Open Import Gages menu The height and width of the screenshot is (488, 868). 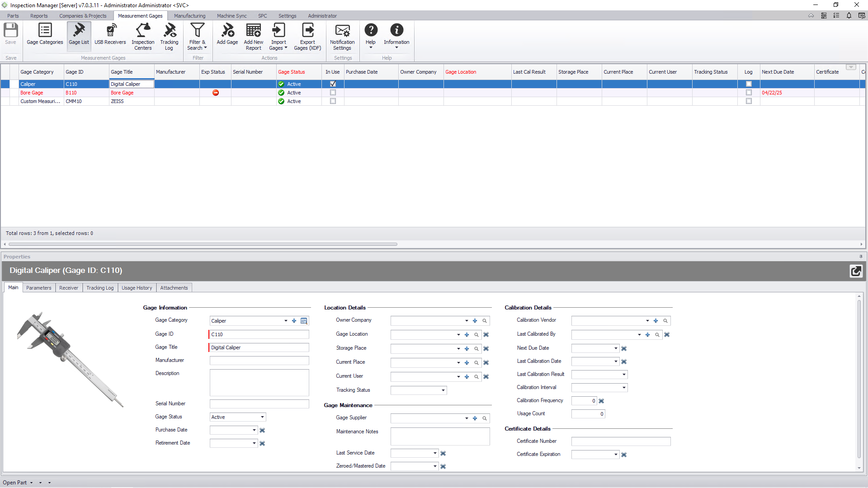(278, 37)
